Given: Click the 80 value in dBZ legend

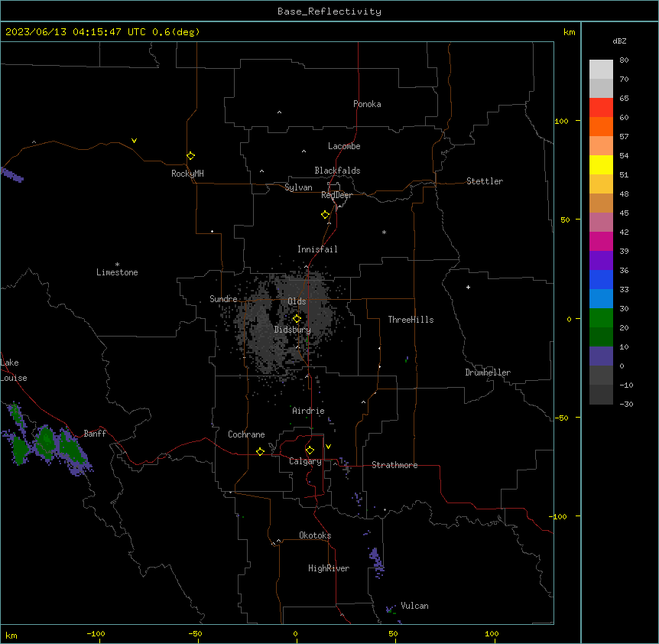Looking at the screenshot, I should coord(624,60).
